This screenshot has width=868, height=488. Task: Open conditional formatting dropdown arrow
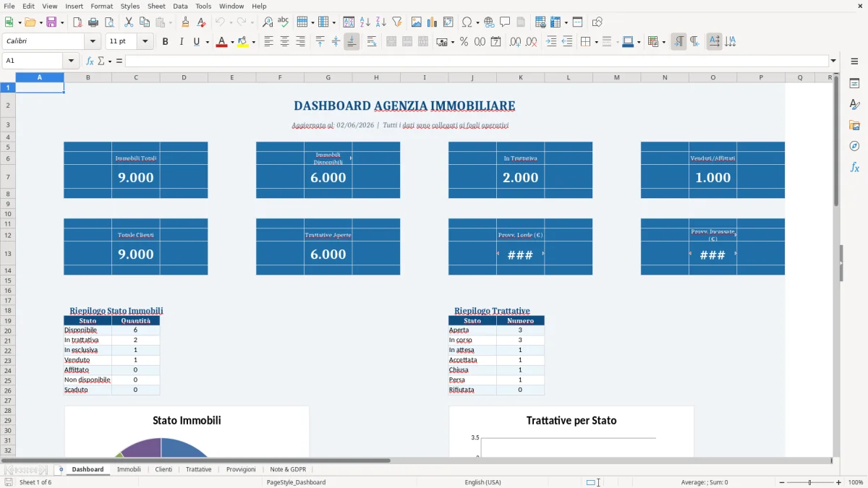pyautogui.click(x=663, y=42)
